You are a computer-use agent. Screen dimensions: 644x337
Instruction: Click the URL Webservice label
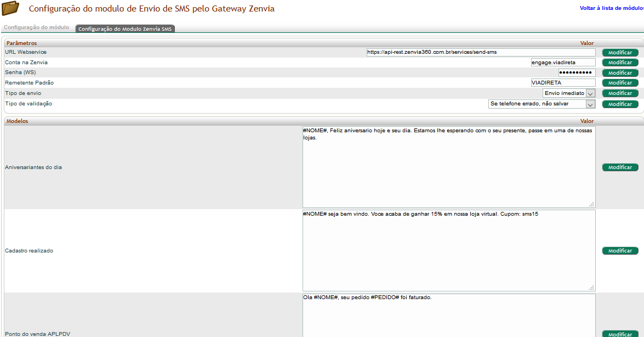26,52
